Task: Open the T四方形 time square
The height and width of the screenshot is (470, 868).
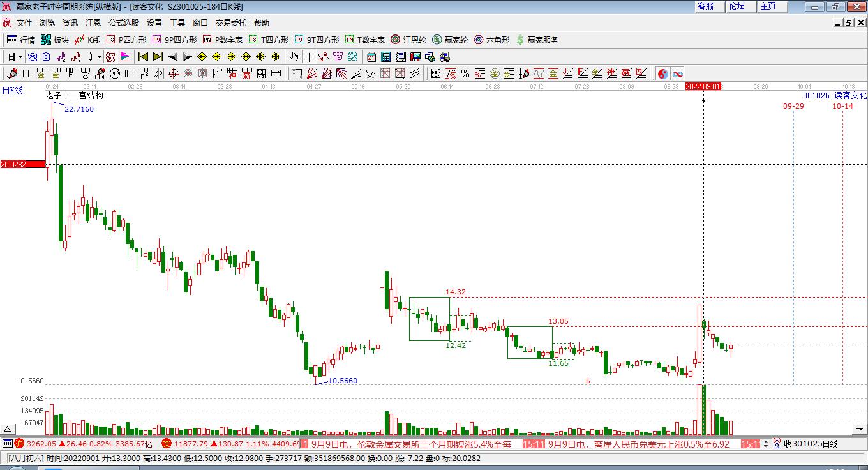Action: (x=269, y=40)
